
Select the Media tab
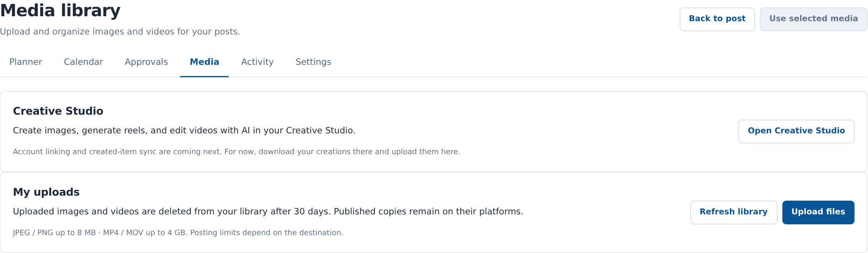coord(204,62)
